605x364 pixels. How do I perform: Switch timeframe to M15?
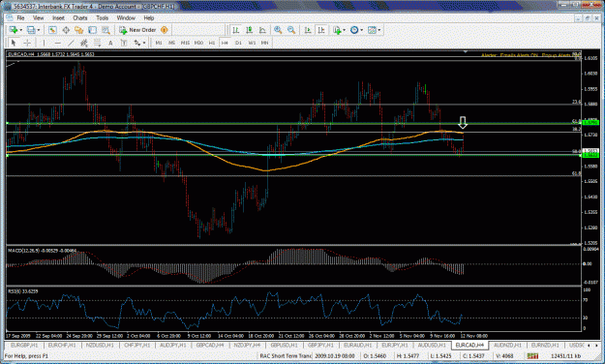coord(185,43)
